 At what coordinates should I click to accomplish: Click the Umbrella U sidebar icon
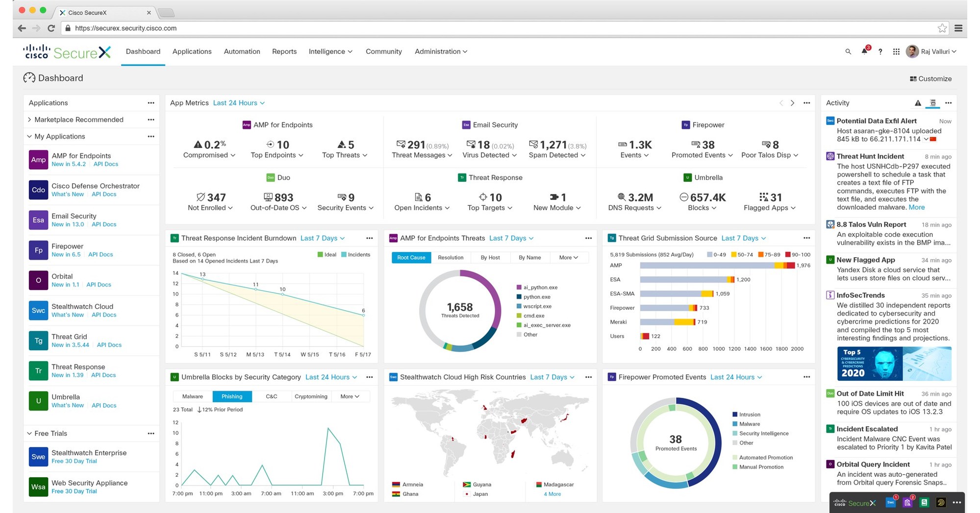coord(38,400)
